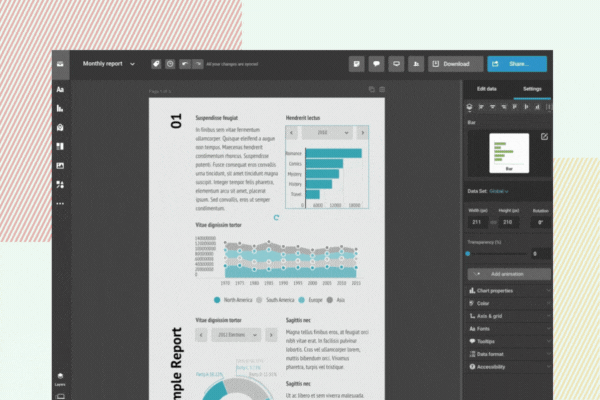600x400 pixels.
Task: Expand the Fonts section
Action: (x=509, y=329)
